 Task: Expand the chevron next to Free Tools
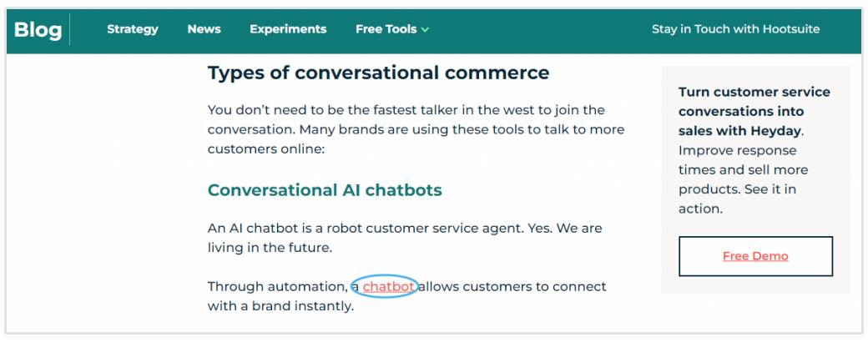(x=426, y=30)
